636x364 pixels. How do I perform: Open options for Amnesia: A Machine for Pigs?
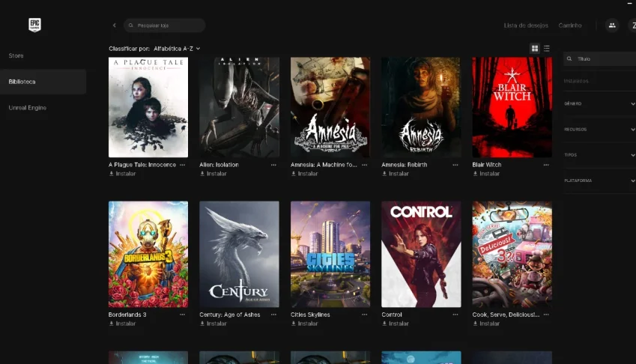364,165
